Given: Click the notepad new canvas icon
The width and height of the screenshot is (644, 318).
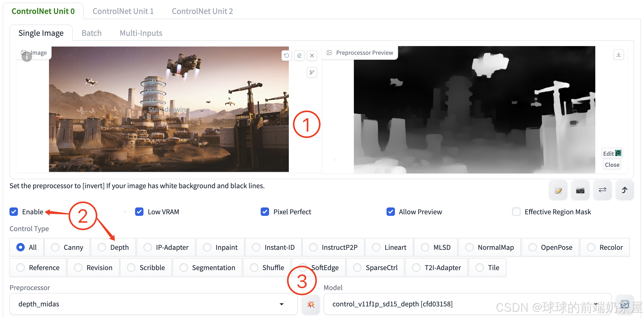Looking at the screenshot, I should 558,190.
